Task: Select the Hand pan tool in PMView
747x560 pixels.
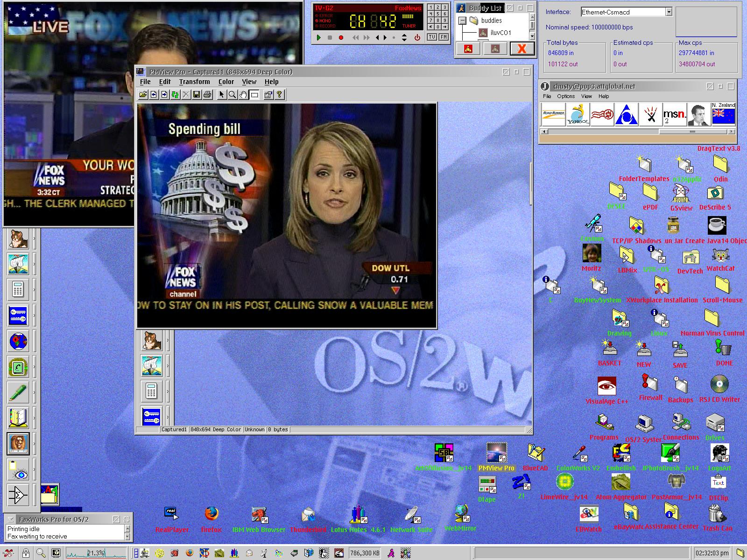Action: click(x=243, y=95)
